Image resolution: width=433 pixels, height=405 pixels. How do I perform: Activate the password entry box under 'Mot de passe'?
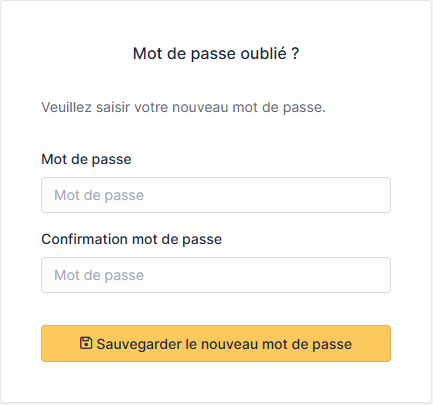pos(216,195)
